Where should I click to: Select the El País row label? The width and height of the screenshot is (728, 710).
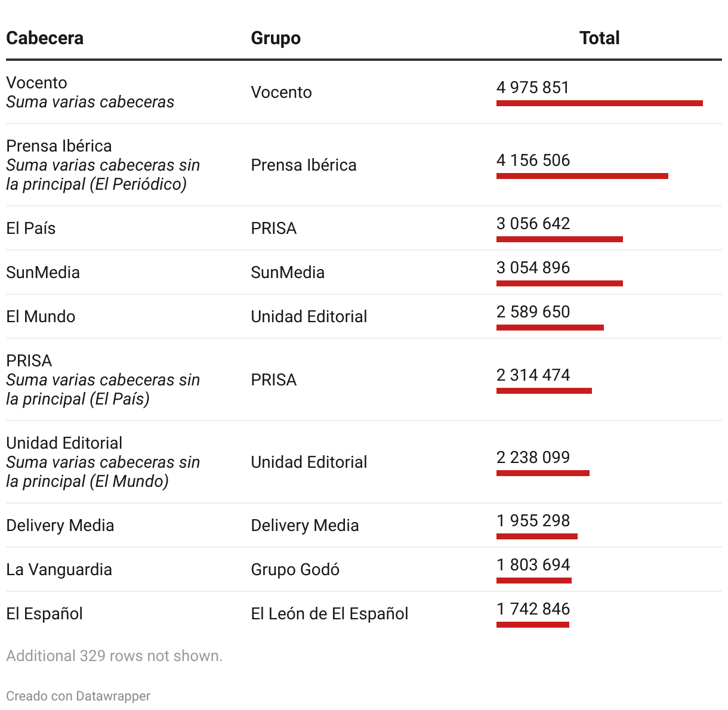[x=31, y=228]
